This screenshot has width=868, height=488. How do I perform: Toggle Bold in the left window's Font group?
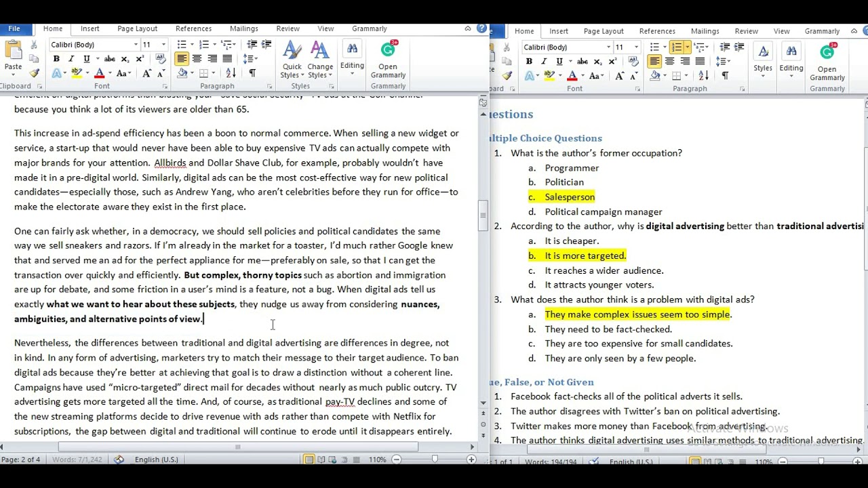[56, 59]
